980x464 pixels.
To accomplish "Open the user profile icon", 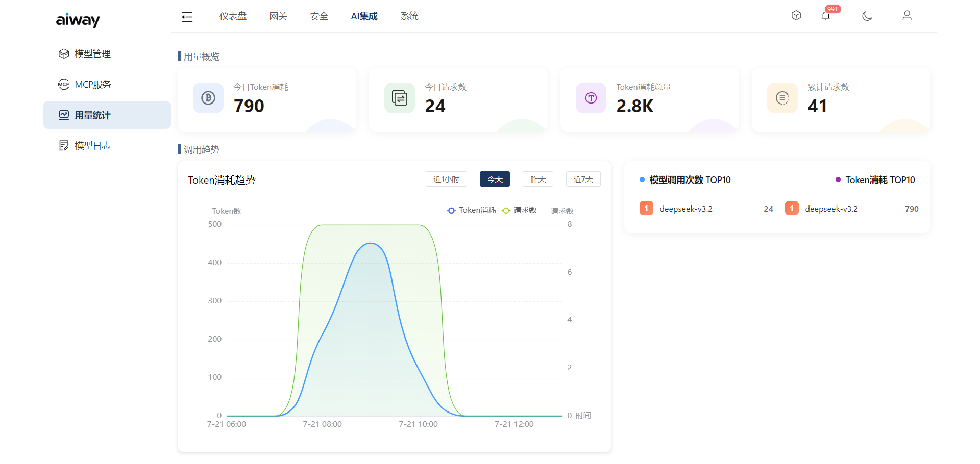I will [x=907, y=16].
